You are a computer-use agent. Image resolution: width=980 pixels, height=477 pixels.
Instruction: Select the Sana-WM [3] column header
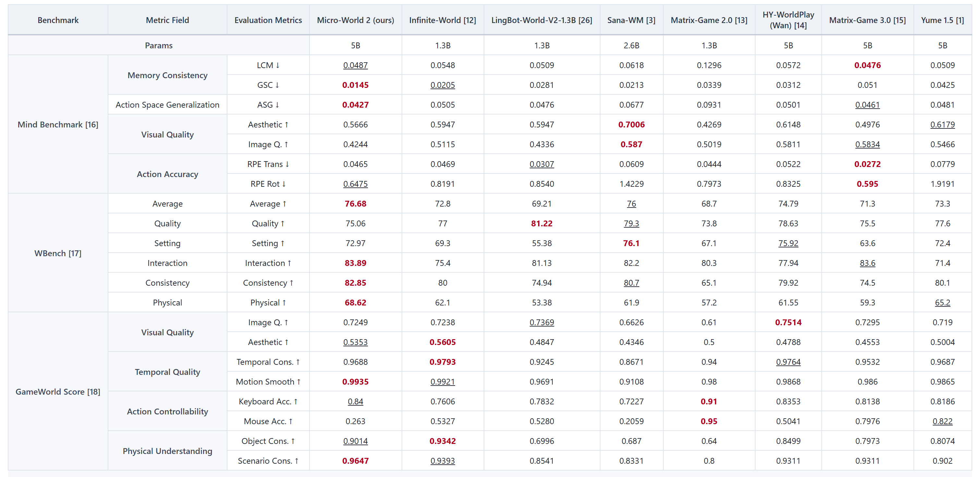(x=631, y=20)
